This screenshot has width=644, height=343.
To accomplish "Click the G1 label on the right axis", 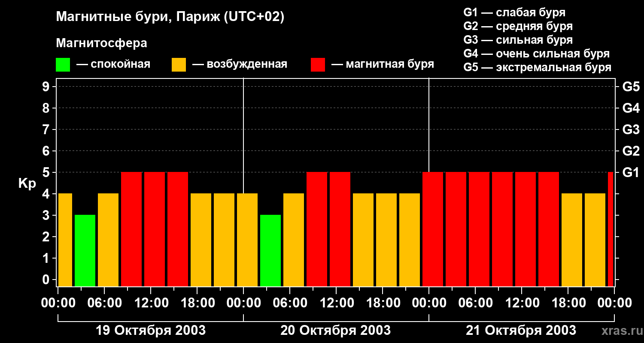I will (x=631, y=172).
